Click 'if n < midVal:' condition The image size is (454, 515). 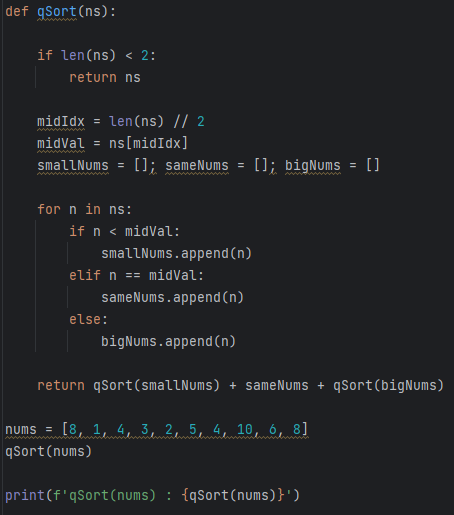pyautogui.click(x=125, y=232)
